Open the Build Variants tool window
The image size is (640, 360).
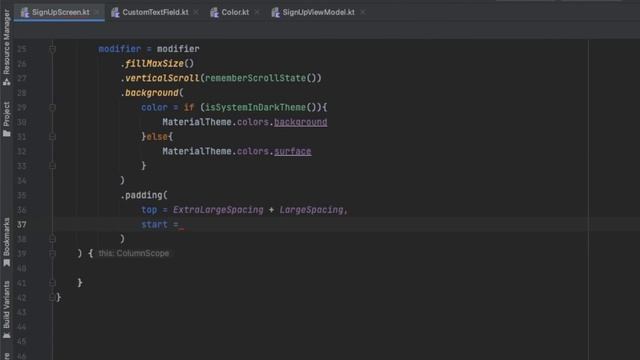coord(7,309)
